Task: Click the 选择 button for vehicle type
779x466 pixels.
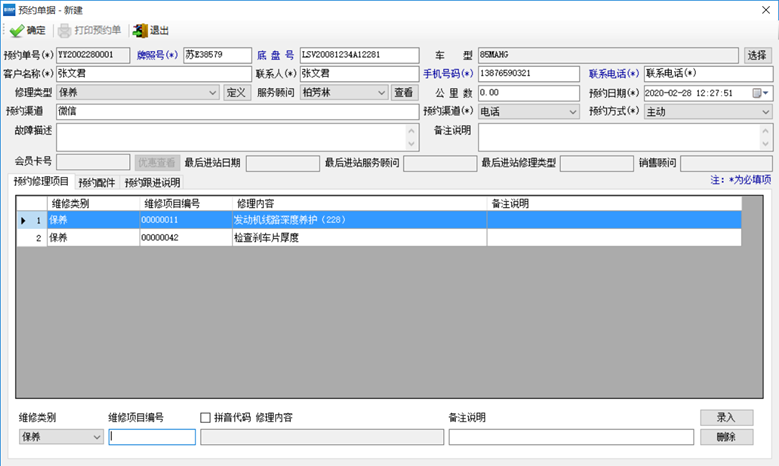Action: 756,55
